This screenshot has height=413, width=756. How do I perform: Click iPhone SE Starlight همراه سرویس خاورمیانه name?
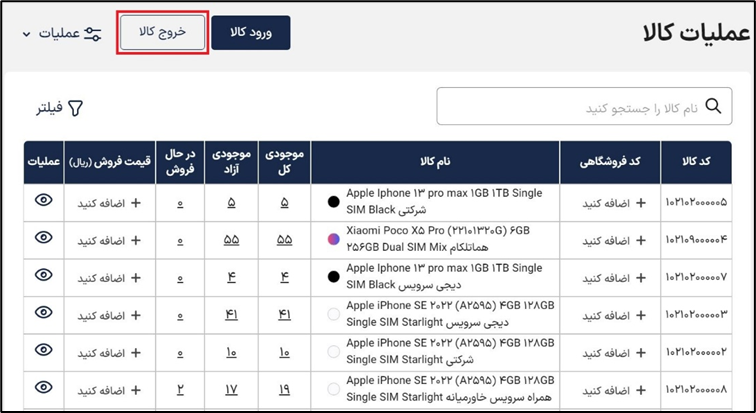(x=450, y=389)
